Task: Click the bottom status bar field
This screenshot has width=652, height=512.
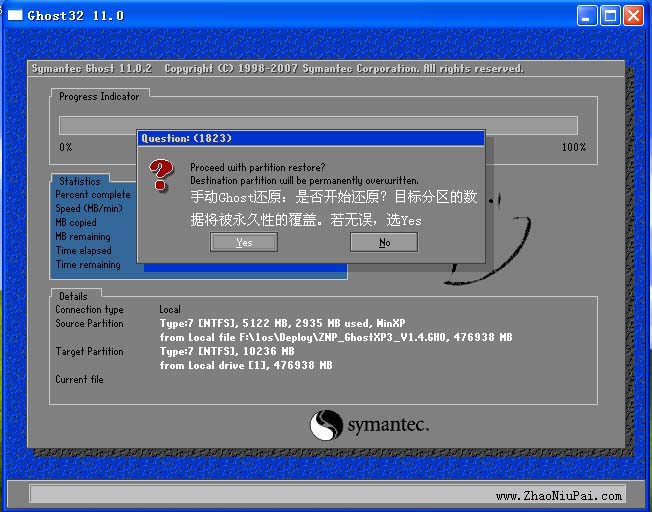Action: click(327, 494)
